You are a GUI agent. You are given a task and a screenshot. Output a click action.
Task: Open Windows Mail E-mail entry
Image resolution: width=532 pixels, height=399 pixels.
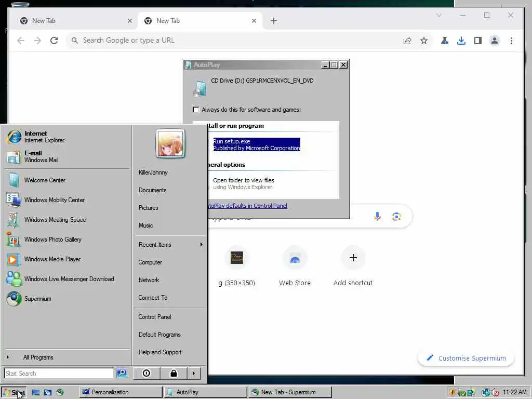[x=67, y=156]
